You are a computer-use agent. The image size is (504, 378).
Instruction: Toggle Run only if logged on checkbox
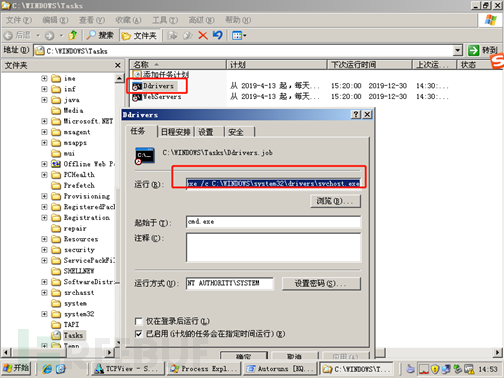(138, 321)
